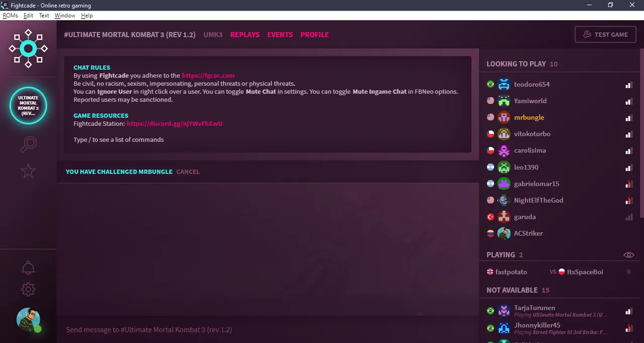Open the Help menu

coord(87,16)
